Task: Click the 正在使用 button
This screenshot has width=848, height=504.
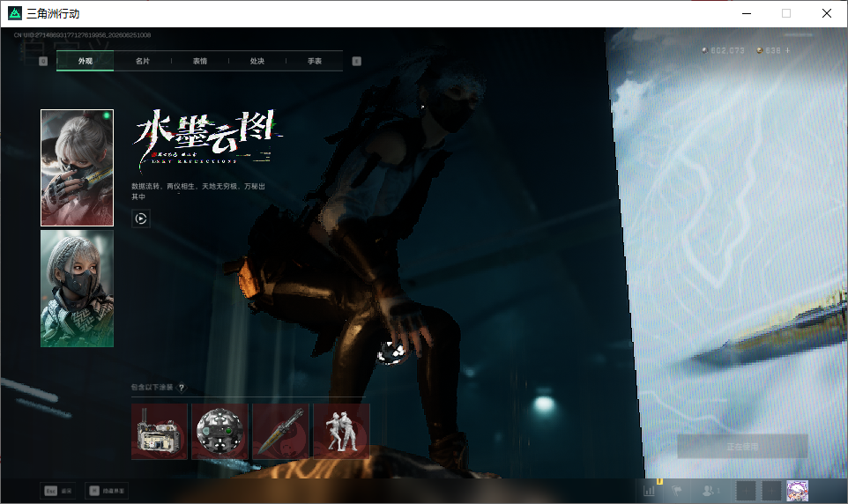Action: point(742,447)
